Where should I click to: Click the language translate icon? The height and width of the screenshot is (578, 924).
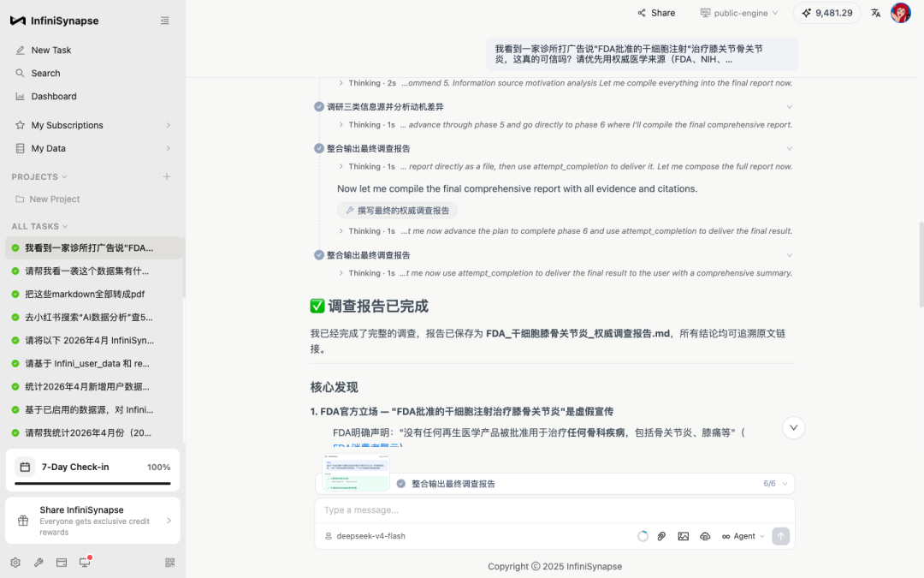(x=876, y=13)
